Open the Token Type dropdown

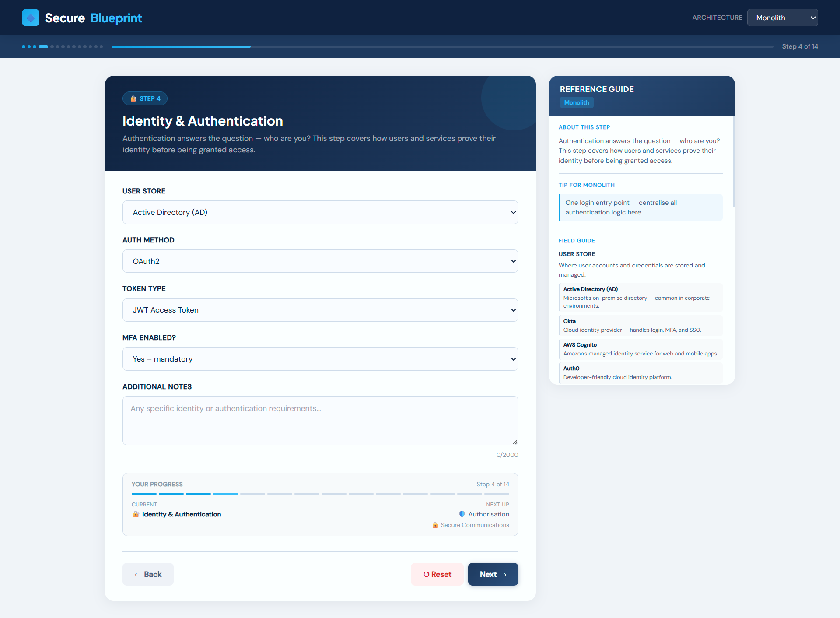320,310
